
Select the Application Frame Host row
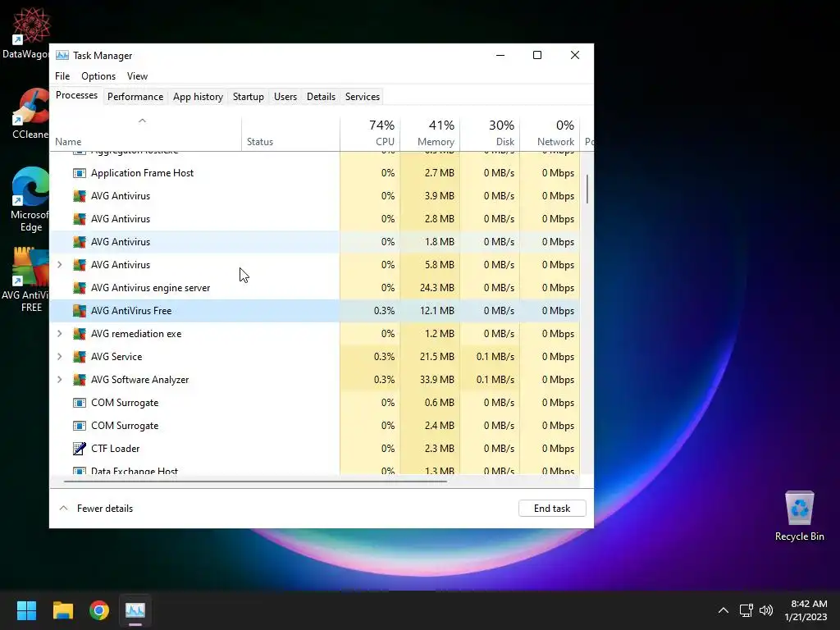[315, 173]
